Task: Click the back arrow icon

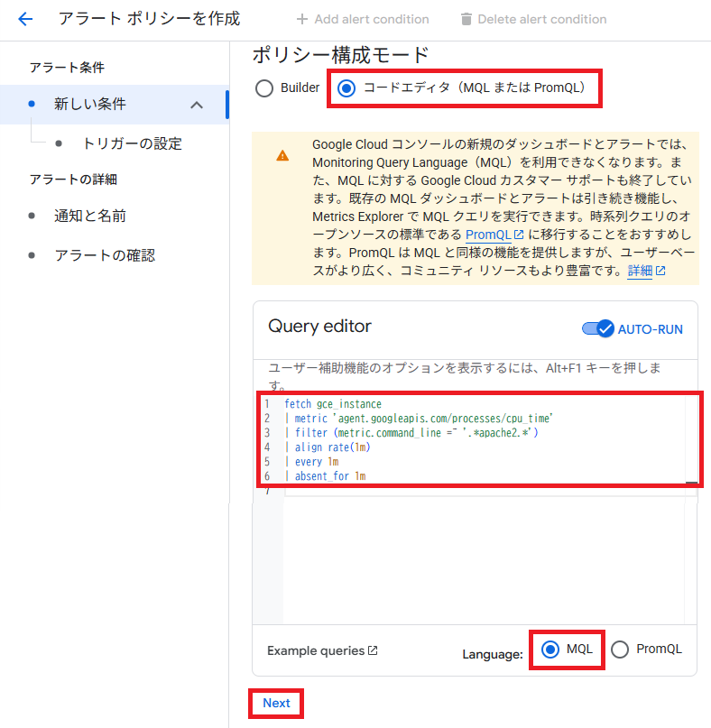Action: tap(25, 19)
